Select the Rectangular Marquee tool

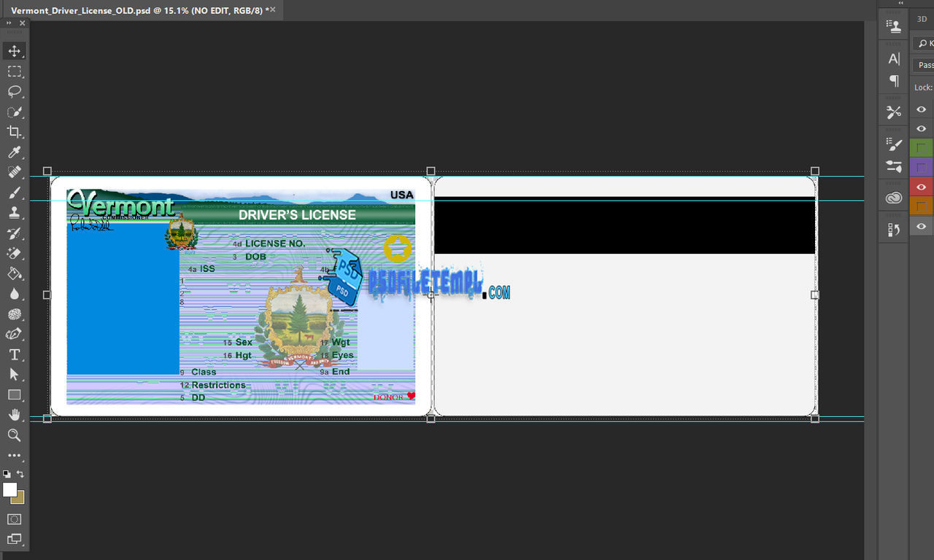click(x=14, y=71)
